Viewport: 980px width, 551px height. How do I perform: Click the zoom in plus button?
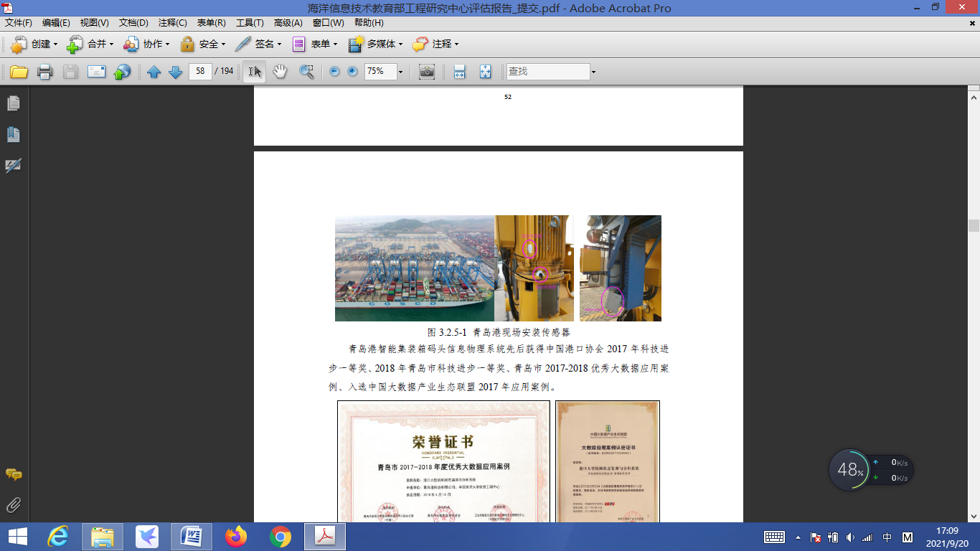pyautogui.click(x=352, y=72)
